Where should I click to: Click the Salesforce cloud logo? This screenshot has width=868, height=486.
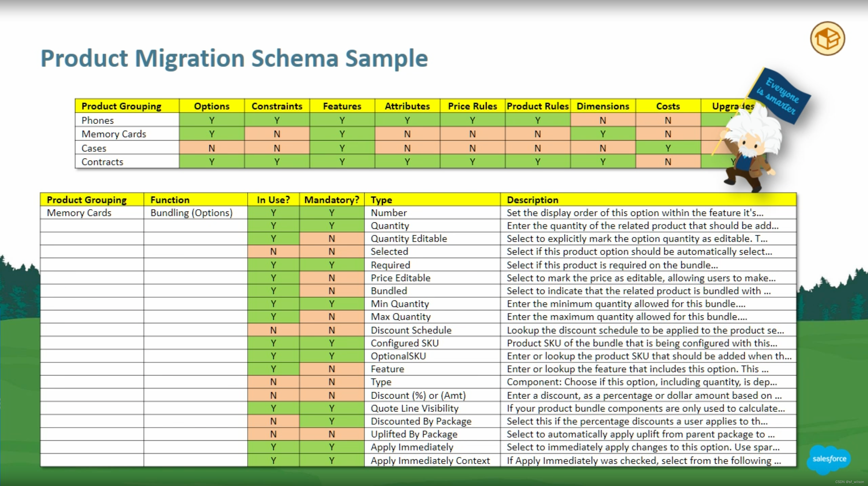click(829, 459)
